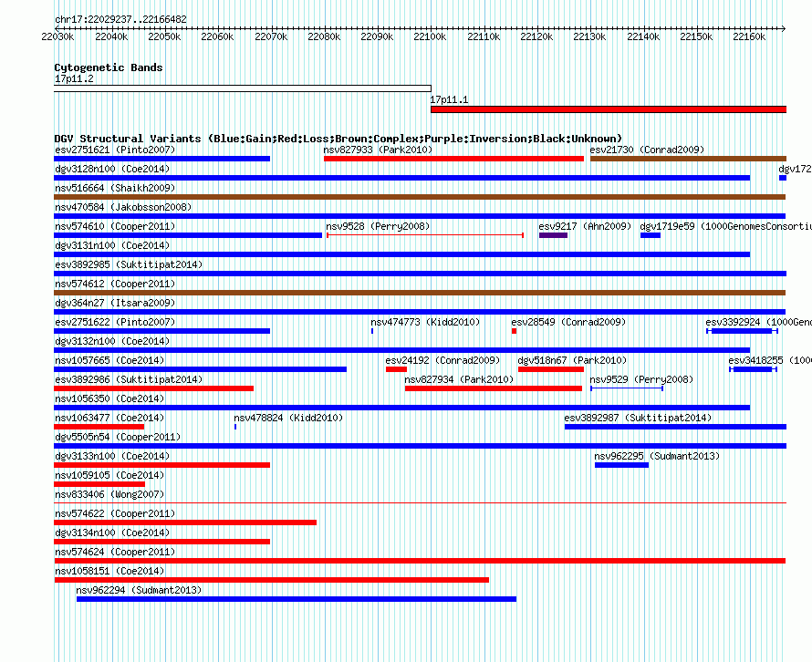
Task: Select the 22130k position on the ruler
Action: (589, 36)
